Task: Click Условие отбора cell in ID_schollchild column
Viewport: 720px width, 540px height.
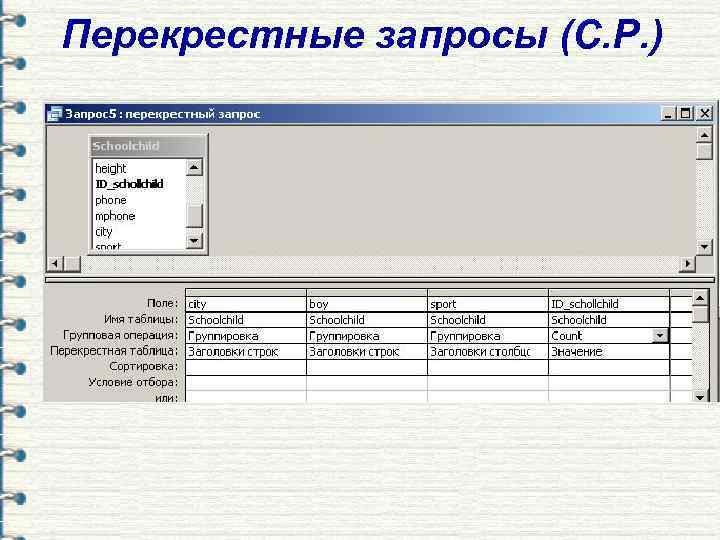Action: (x=609, y=383)
